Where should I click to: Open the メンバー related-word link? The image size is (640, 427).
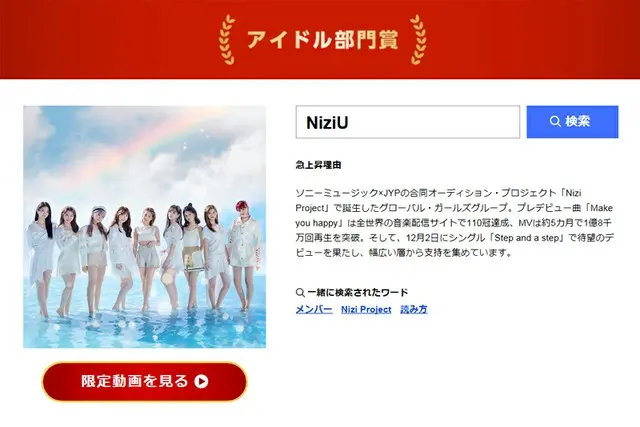[x=314, y=309]
